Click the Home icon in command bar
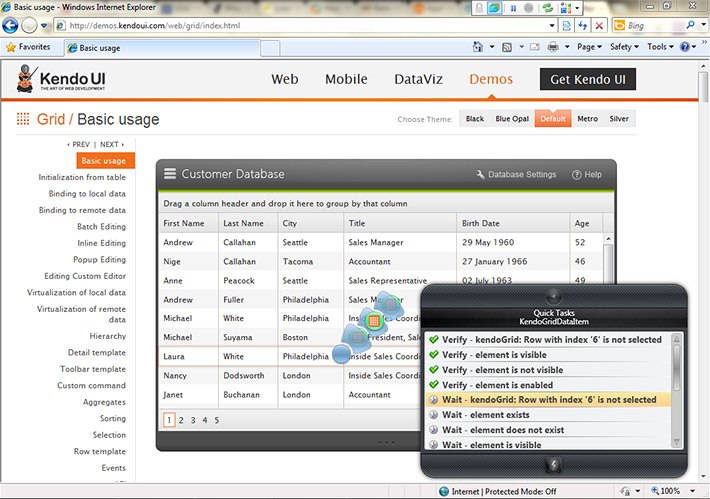710x499 pixels. (478, 47)
